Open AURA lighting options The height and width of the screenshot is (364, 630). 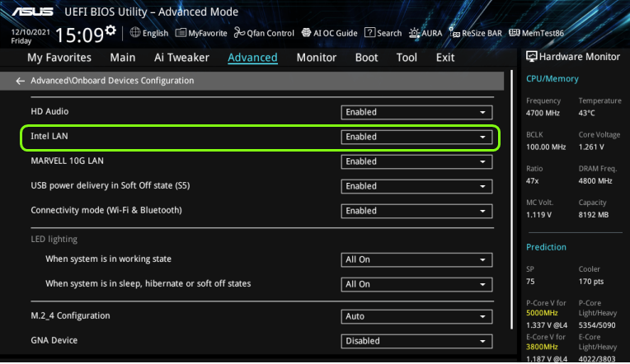point(425,33)
